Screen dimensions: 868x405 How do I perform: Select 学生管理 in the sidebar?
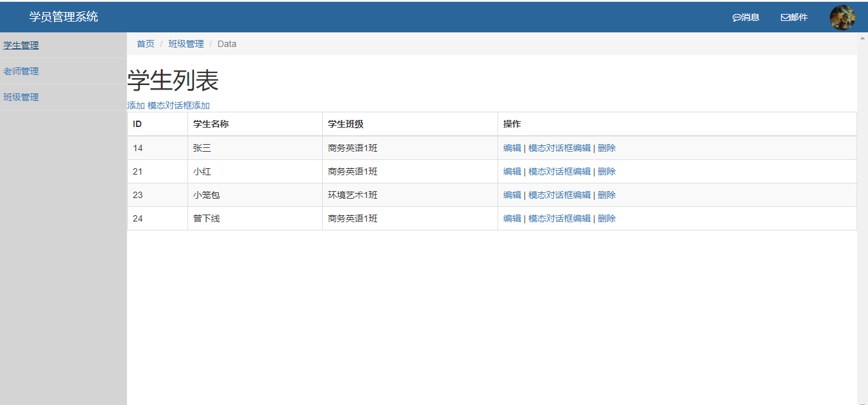tap(21, 45)
